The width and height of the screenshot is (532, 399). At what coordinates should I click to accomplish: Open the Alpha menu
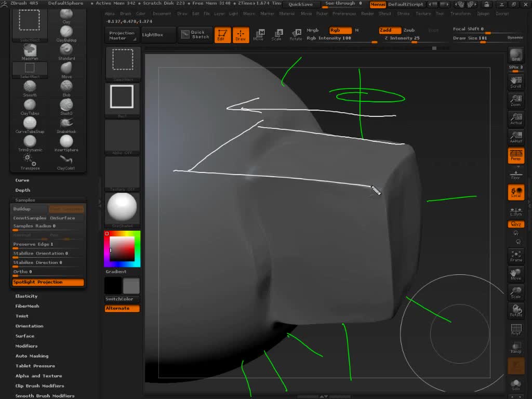coord(110,14)
